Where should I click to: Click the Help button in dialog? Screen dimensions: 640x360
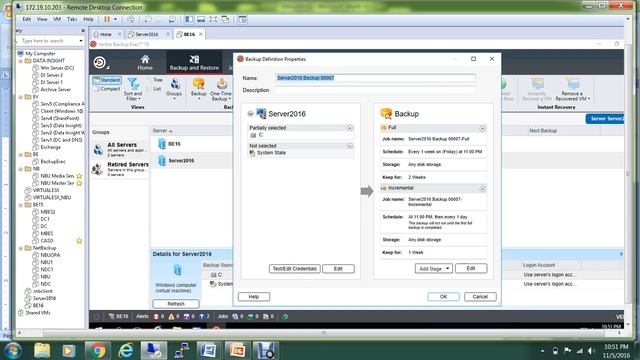253,297
